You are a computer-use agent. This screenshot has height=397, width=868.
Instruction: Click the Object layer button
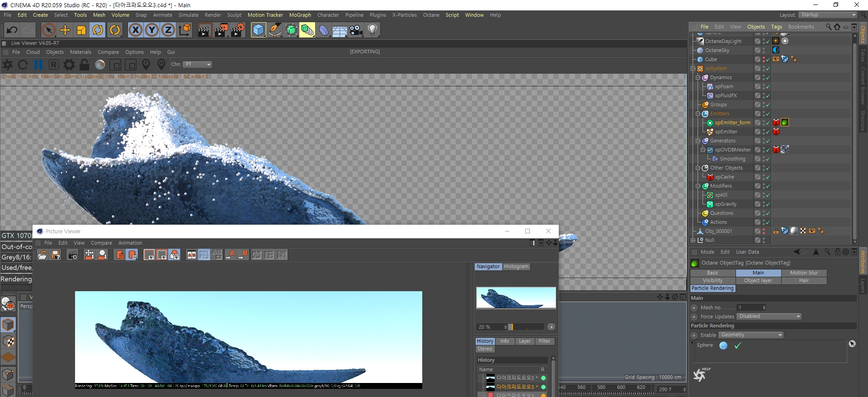click(758, 280)
